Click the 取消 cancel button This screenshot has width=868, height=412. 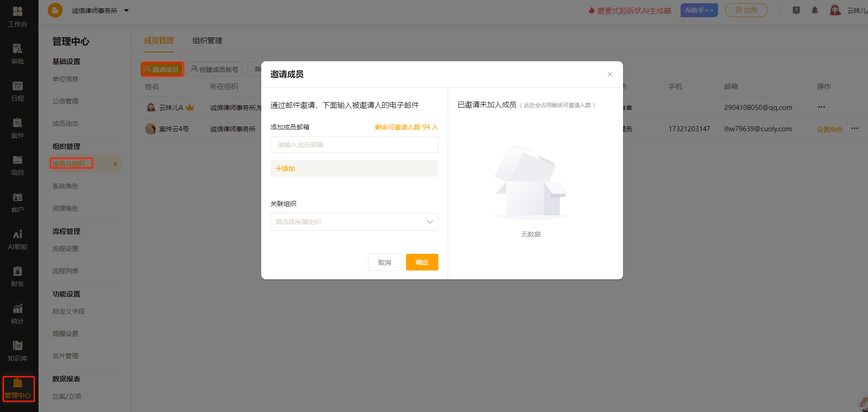tap(384, 263)
